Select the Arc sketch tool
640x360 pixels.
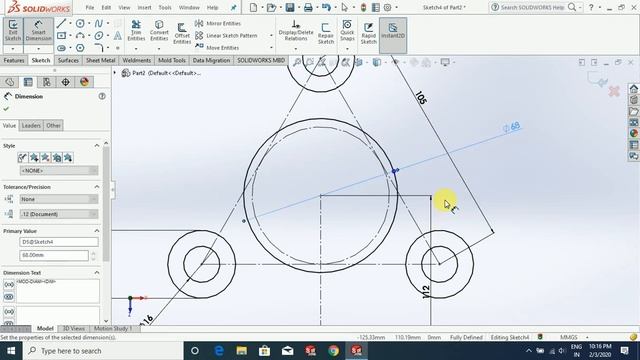tap(80, 36)
